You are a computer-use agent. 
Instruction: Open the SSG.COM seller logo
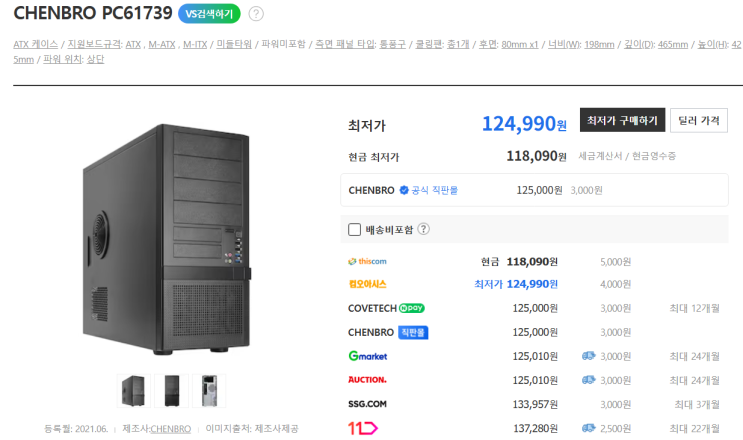point(367,404)
